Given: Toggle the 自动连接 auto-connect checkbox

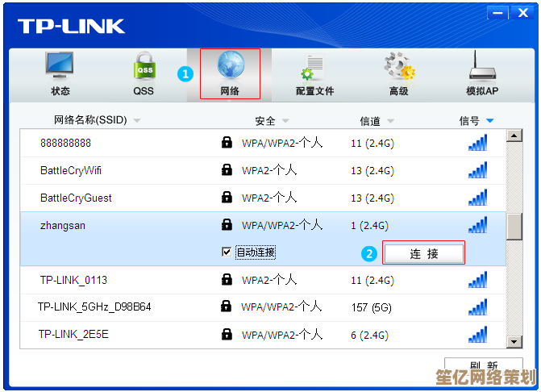Looking at the screenshot, I should (227, 252).
